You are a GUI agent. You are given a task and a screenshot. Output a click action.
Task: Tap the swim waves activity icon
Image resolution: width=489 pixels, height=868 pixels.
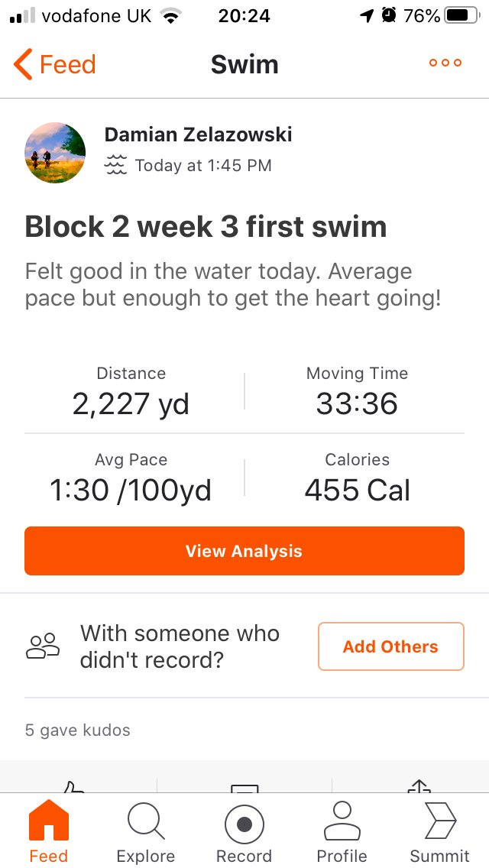point(115,165)
